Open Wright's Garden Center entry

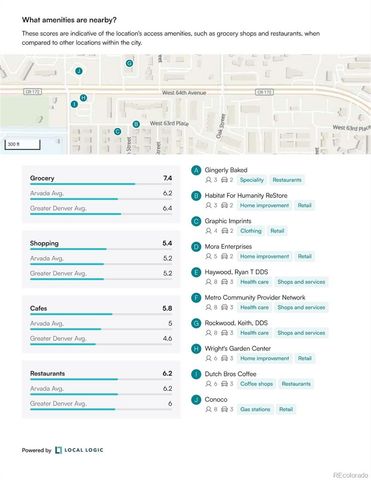[x=238, y=348]
